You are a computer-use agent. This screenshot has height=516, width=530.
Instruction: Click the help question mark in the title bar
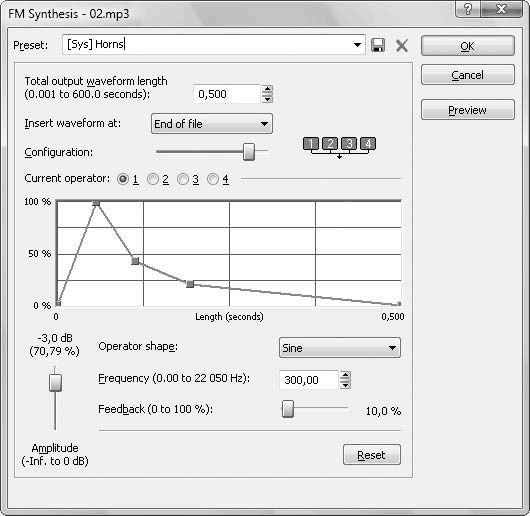(468, 9)
